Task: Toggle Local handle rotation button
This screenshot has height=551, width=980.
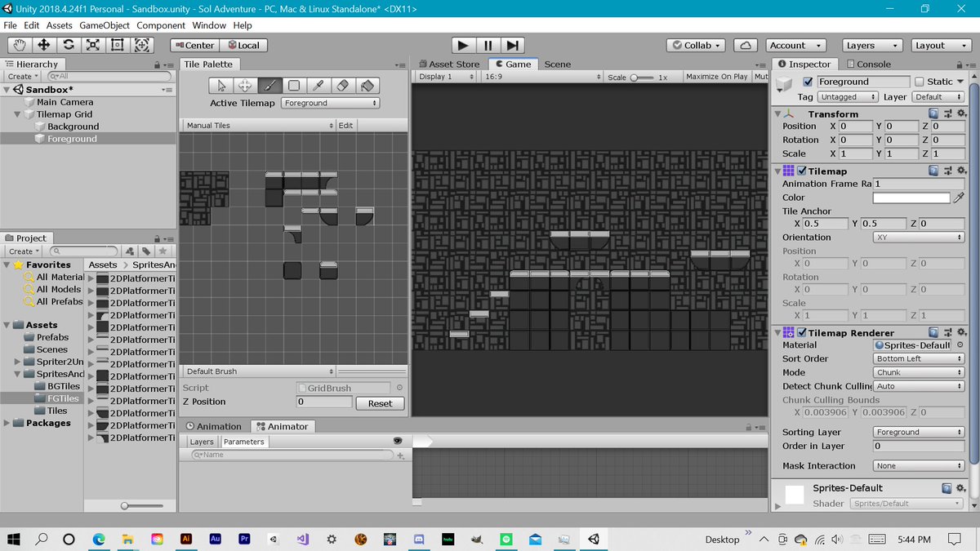Action: click(243, 46)
